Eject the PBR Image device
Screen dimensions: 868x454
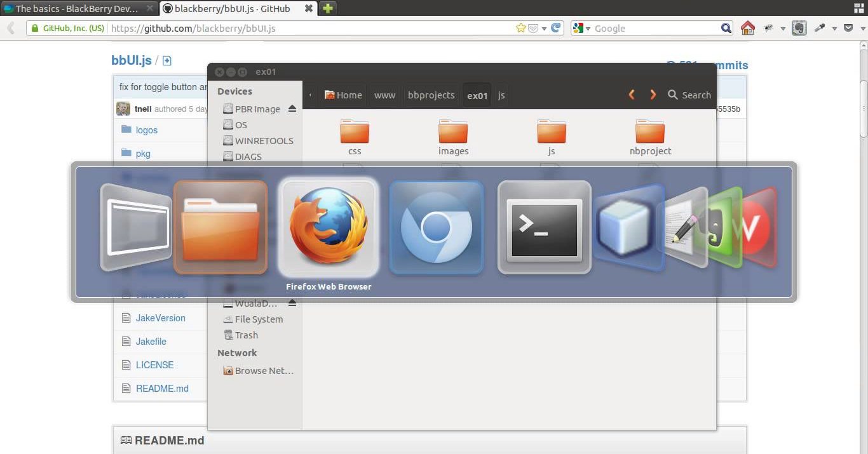click(292, 109)
